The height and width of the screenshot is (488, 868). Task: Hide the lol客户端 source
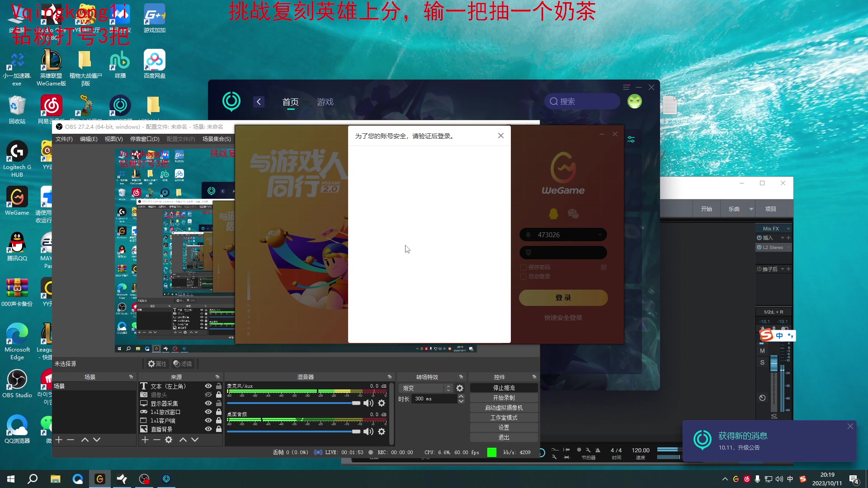208,420
